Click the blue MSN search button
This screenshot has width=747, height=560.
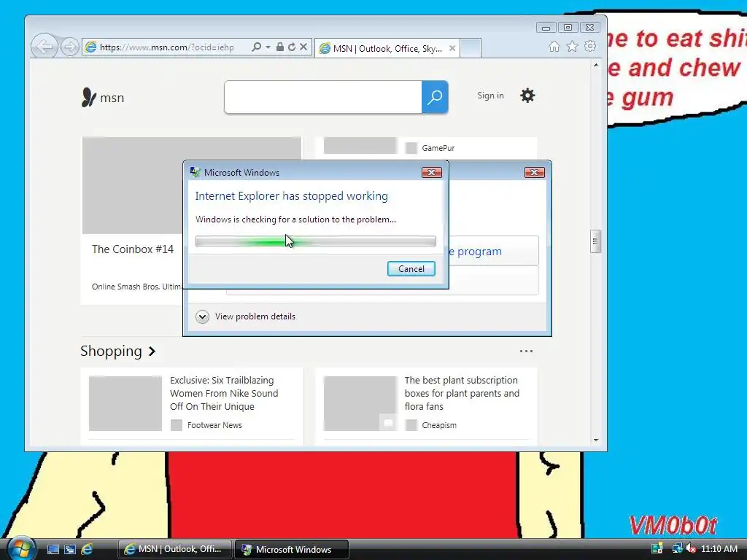435,97
